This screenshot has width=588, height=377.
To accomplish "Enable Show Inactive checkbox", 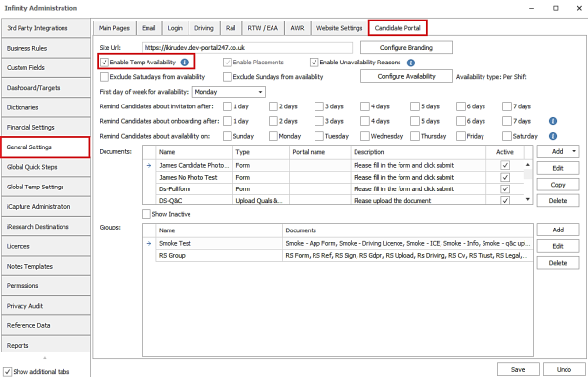I will pyautogui.click(x=147, y=214).
